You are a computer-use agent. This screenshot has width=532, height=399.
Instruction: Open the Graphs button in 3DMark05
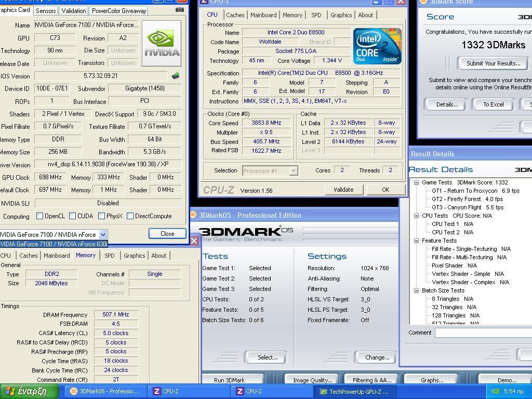point(432,380)
